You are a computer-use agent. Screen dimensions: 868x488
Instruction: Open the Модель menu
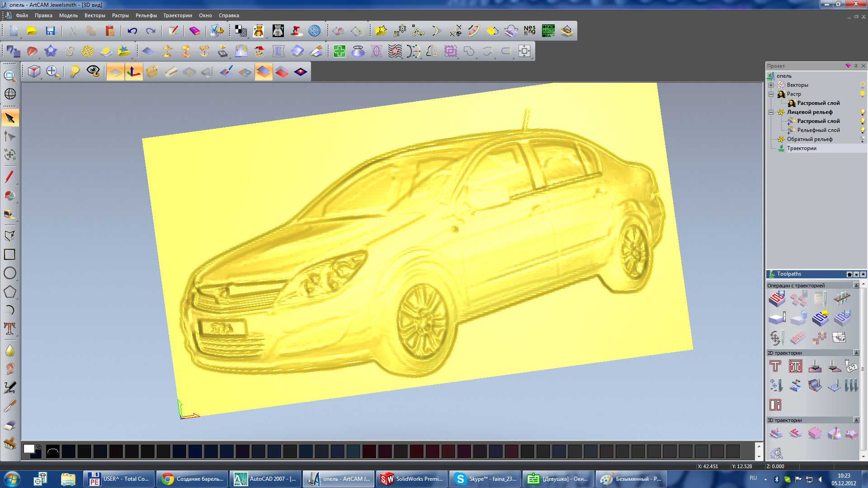68,15
